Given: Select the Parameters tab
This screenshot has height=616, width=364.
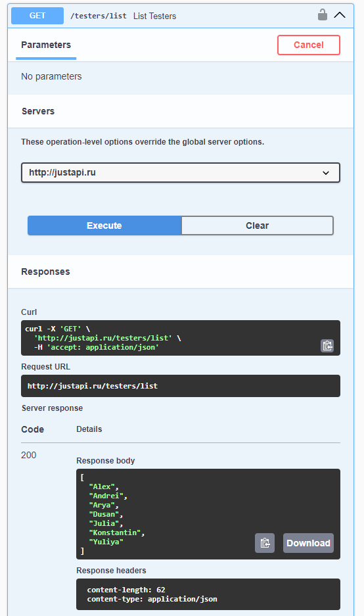Looking at the screenshot, I should 46,45.
